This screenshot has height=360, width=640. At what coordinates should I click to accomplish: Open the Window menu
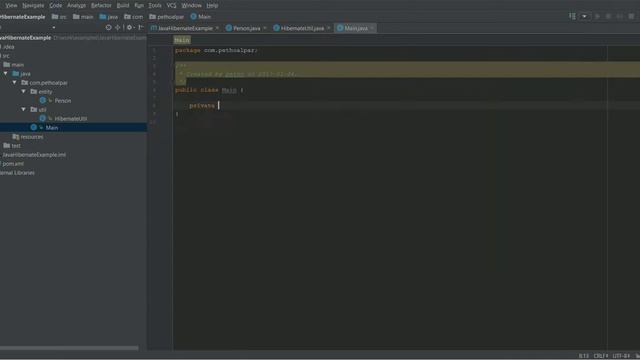[191, 5]
